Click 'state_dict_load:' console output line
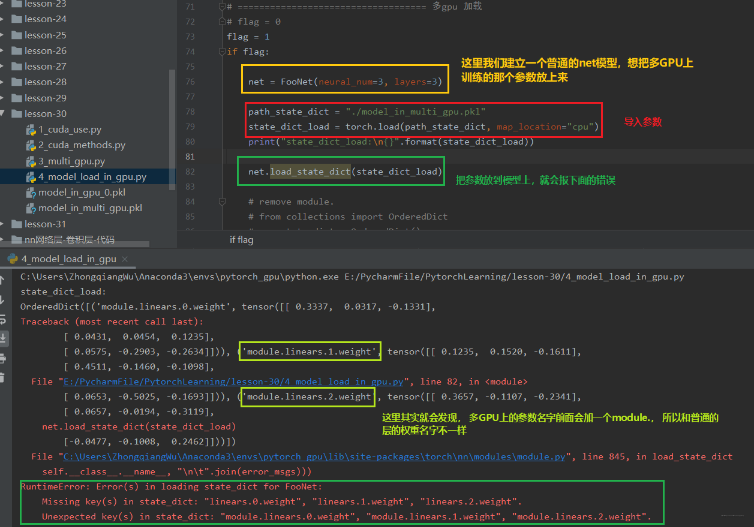Viewport: 754px width, 527px height. (x=63, y=292)
